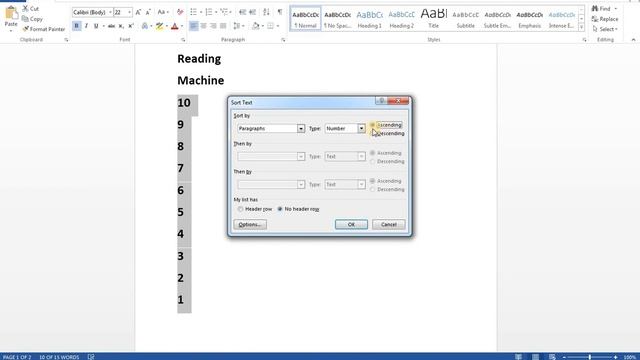Open the font size dropdown
This screenshot has height=360, width=640.
129,12
